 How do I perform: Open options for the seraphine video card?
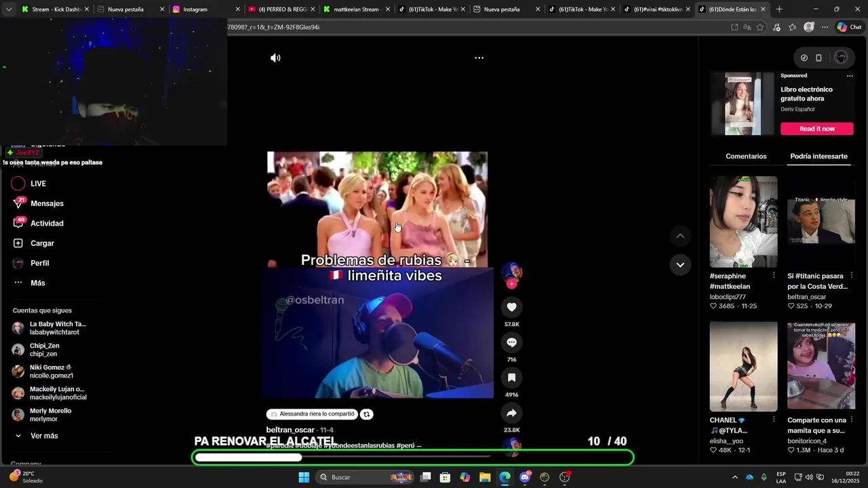point(774,275)
